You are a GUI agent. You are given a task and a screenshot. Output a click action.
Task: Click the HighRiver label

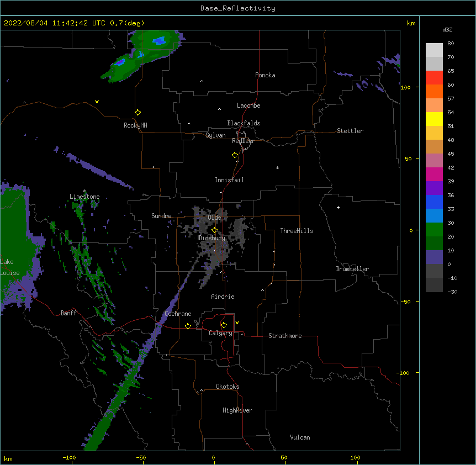[x=237, y=410]
